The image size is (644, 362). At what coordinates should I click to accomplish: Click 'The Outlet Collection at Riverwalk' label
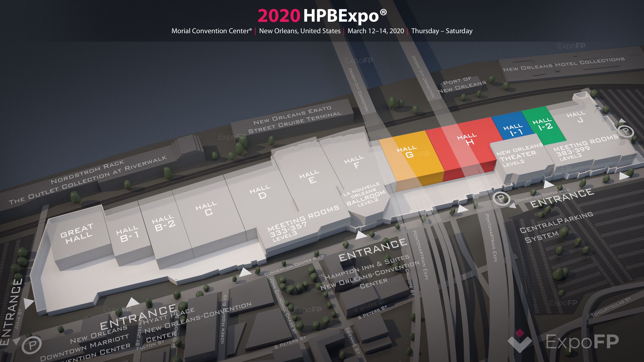coord(88,180)
